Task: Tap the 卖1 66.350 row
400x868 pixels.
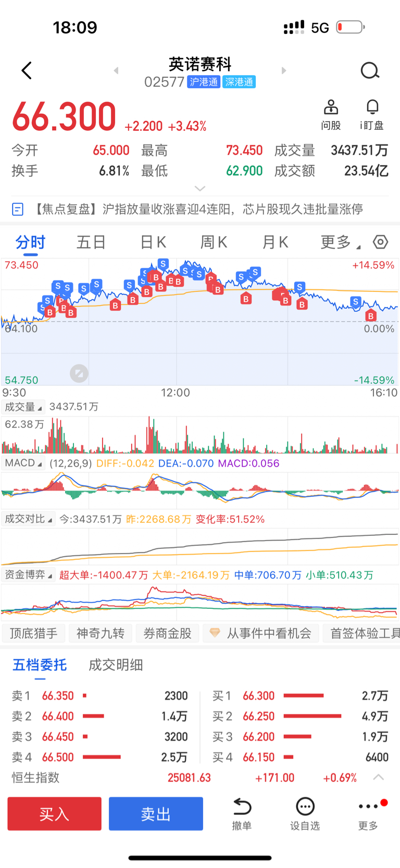Action: (x=100, y=695)
